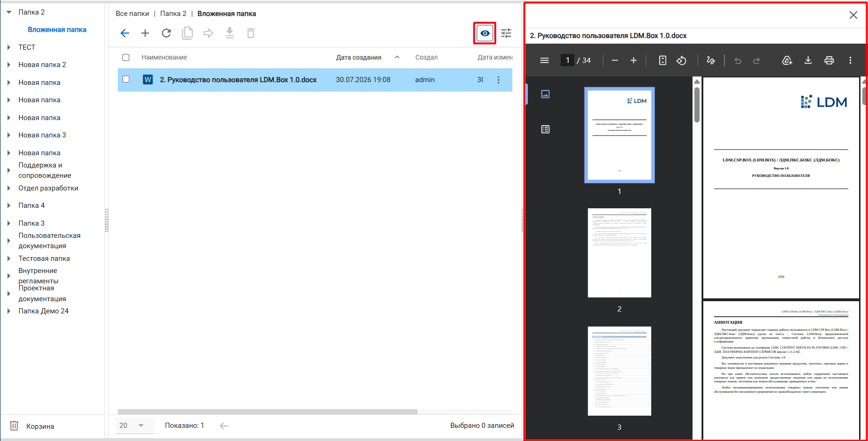Sort by the Создал column header
Image resolution: width=868 pixels, height=441 pixels.
click(426, 58)
